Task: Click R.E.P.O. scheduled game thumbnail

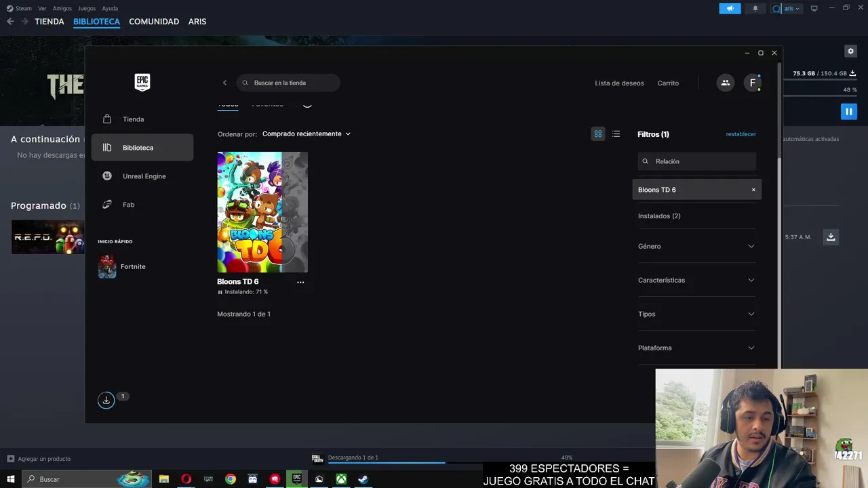Action: tap(47, 237)
